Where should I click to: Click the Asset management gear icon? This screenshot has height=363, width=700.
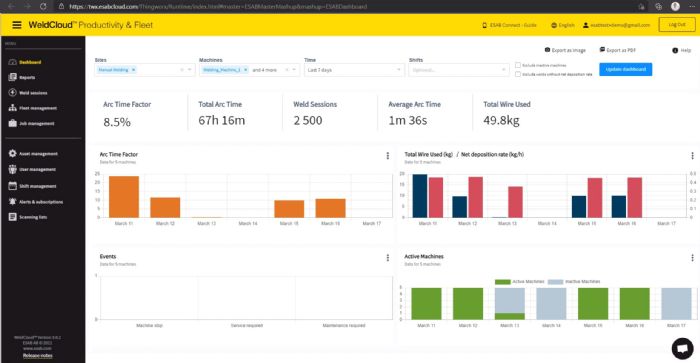tap(12, 154)
